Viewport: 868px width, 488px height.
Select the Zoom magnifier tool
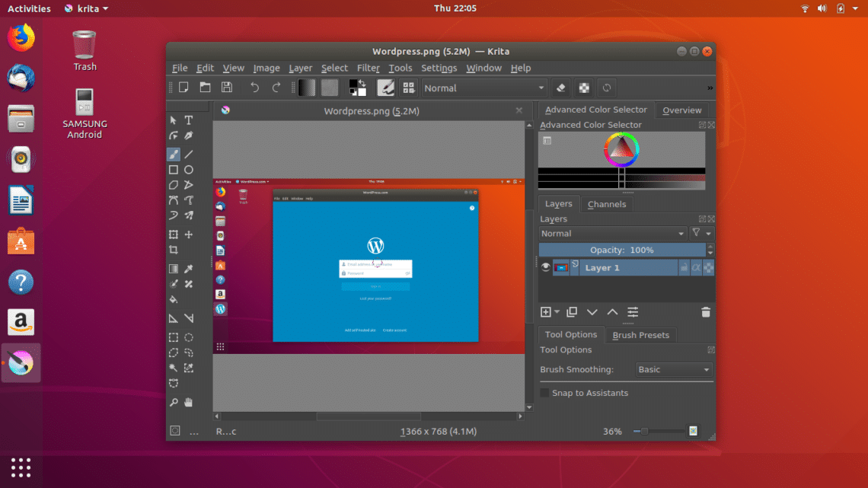[174, 402]
